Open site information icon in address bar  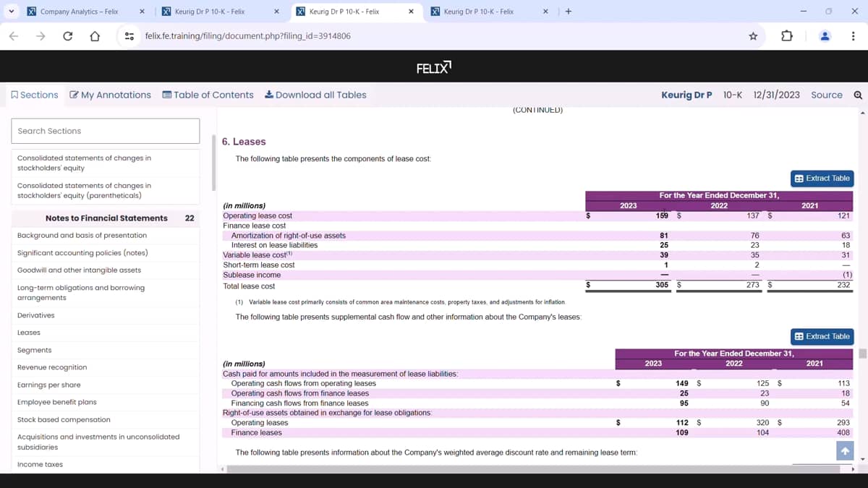click(129, 35)
